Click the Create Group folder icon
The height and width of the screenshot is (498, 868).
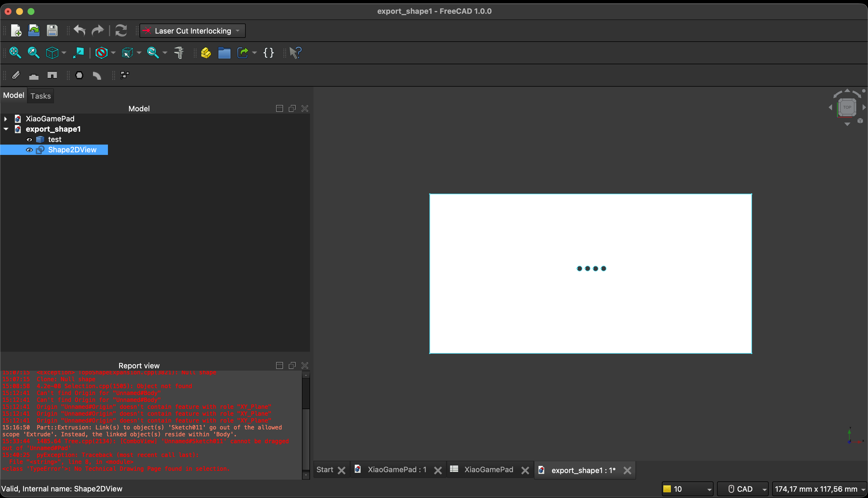224,53
